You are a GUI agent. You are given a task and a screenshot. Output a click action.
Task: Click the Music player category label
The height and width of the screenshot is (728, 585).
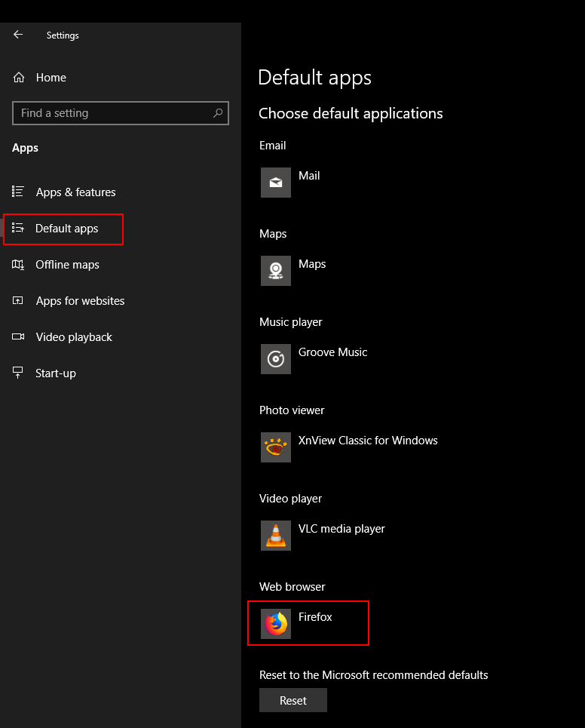(x=290, y=322)
